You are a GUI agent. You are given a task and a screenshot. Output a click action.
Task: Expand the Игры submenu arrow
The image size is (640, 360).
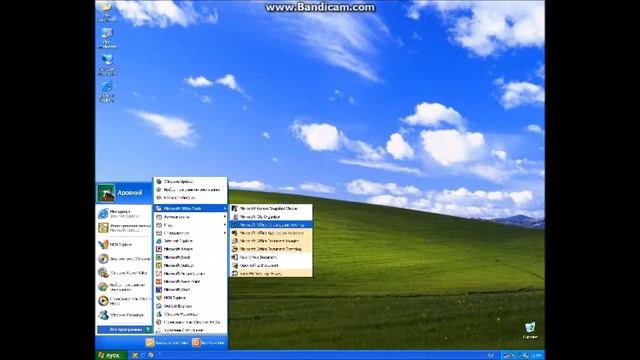point(225,225)
